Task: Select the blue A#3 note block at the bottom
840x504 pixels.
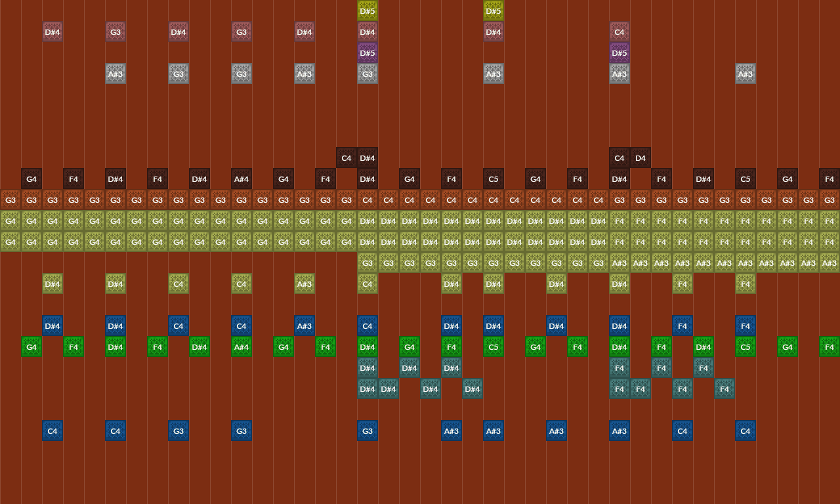Action: pyautogui.click(x=451, y=430)
